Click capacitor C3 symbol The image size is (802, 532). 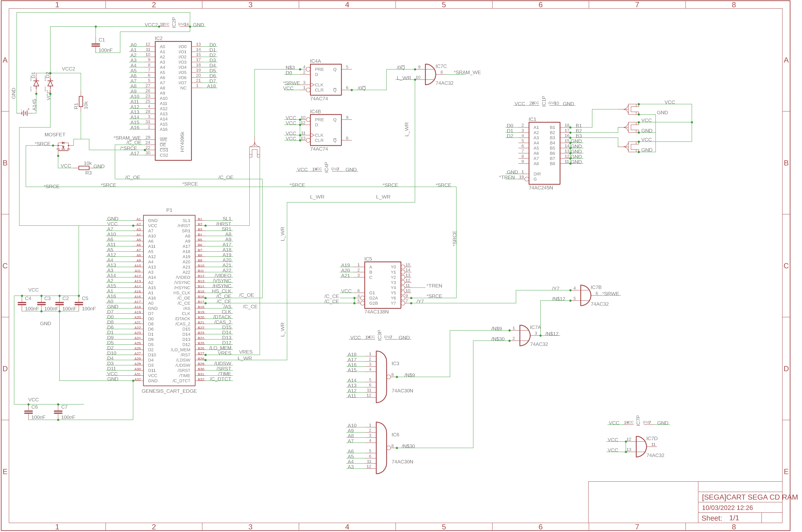[x=41, y=304]
